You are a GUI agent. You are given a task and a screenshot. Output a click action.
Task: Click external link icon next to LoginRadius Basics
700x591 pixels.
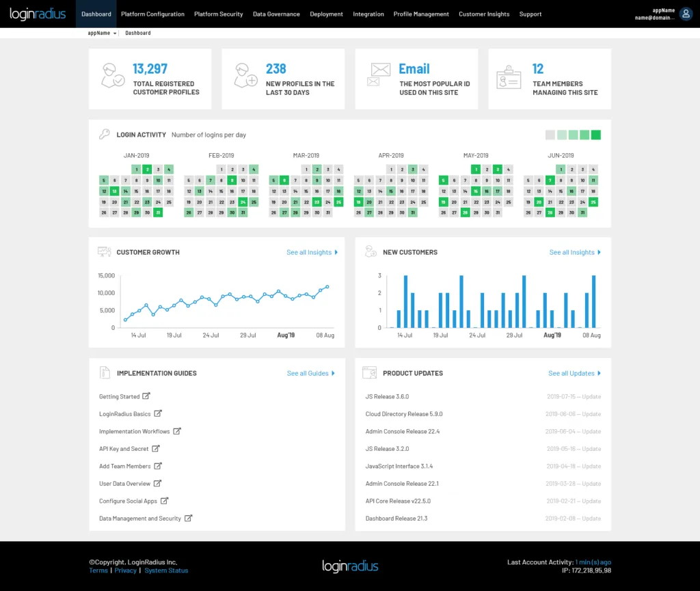158,413
